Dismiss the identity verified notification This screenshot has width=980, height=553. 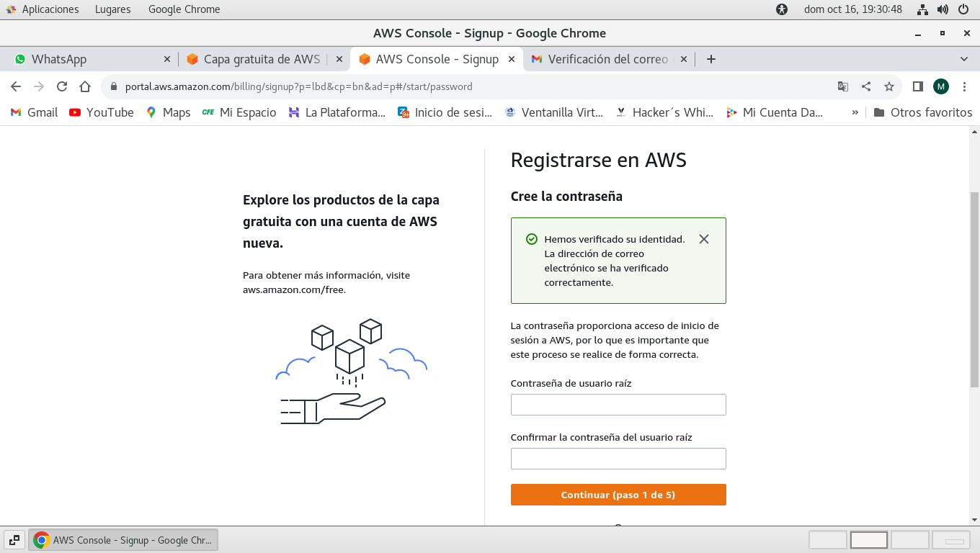(x=704, y=239)
